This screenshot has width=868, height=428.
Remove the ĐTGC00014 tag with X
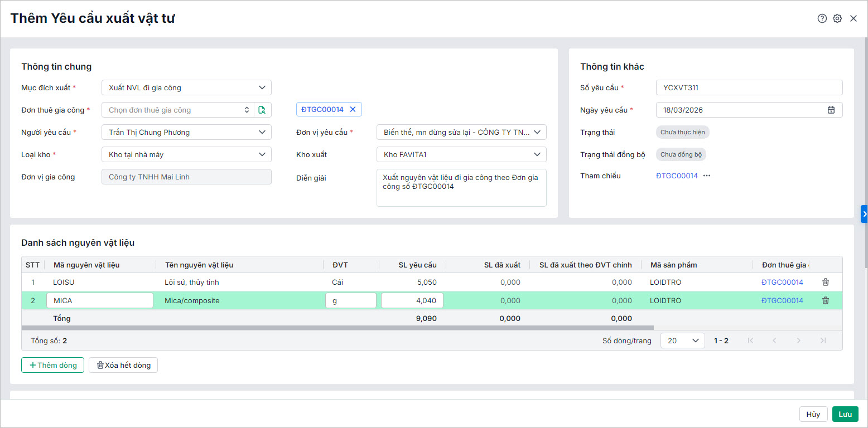point(353,110)
